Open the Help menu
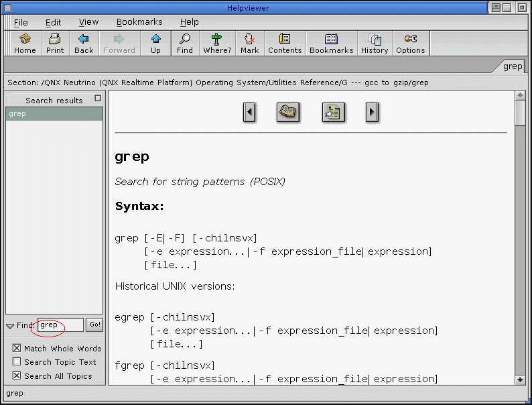Image resolution: width=532 pixels, height=405 pixels. pos(190,22)
